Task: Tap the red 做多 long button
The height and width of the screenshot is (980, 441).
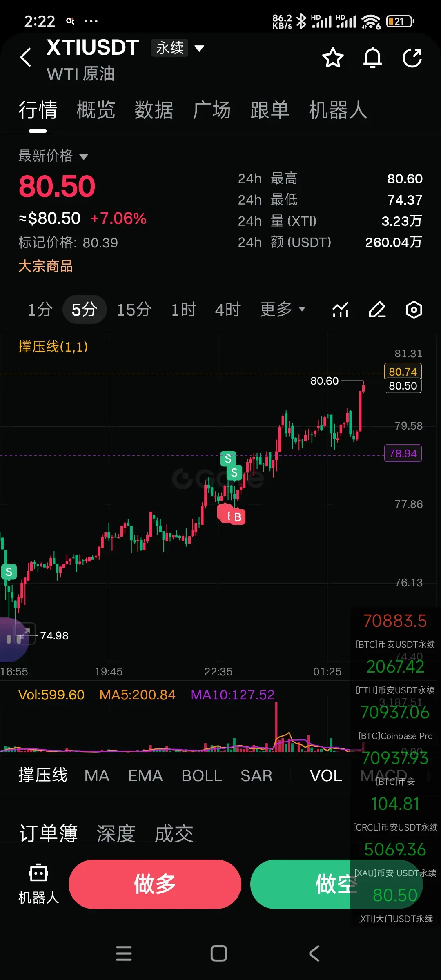Action: (155, 884)
